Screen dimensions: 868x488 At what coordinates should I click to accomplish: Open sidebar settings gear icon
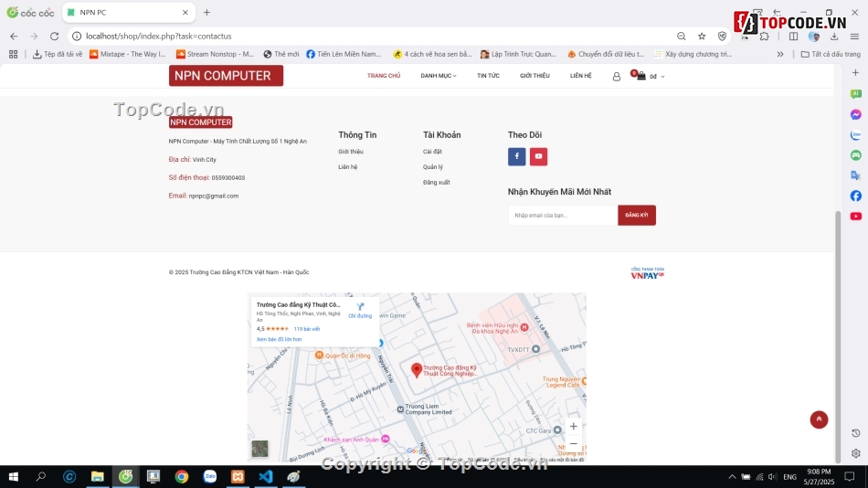pos(856,453)
